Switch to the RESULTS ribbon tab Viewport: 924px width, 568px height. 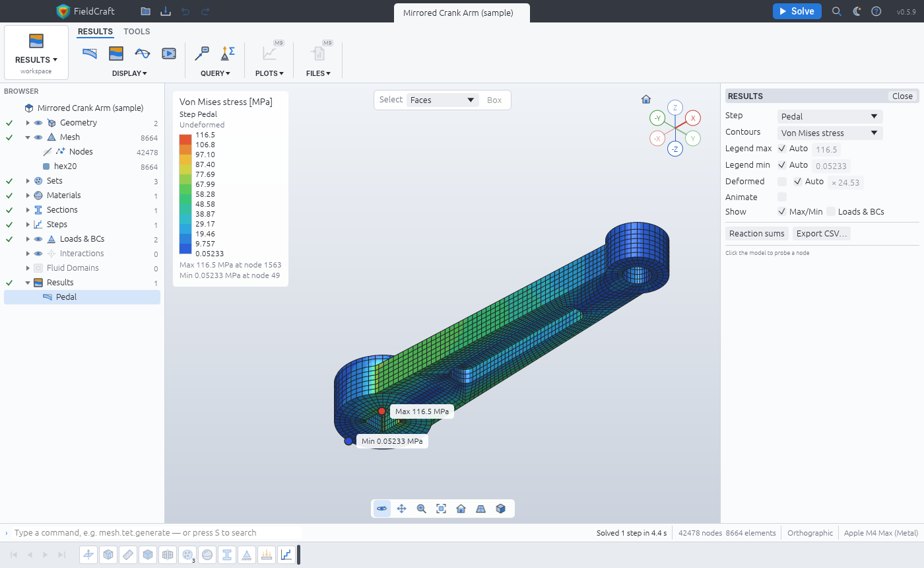click(x=95, y=32)
